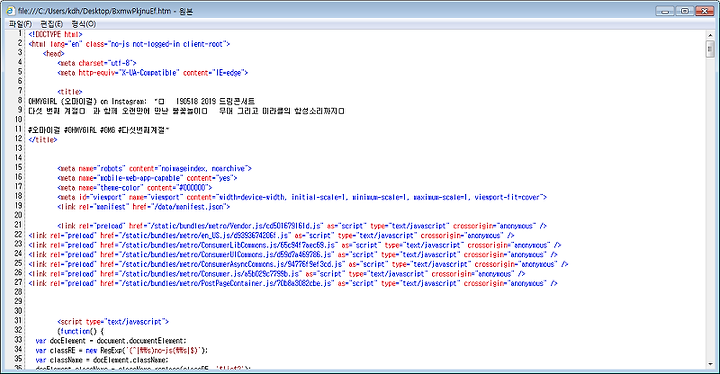Click the opening <title> tag
The image size is (720, 374).
(x=70, y=92)
